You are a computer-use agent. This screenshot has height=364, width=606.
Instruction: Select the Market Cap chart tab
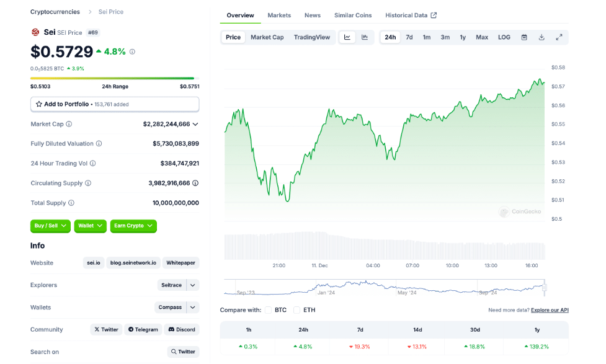tap(267, 37)
